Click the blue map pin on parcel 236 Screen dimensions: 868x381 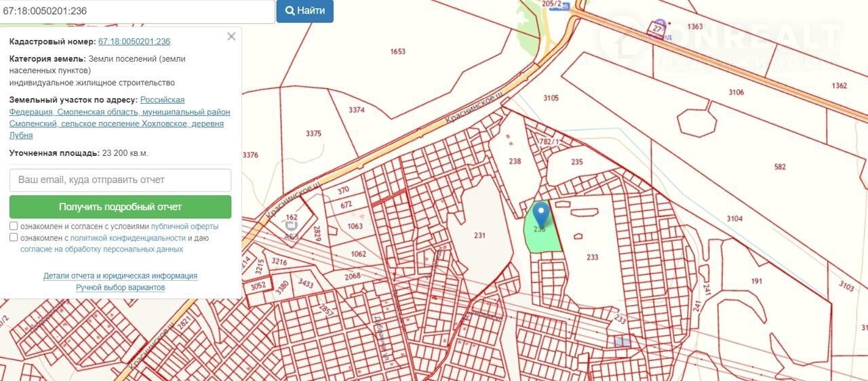point(540,215)
